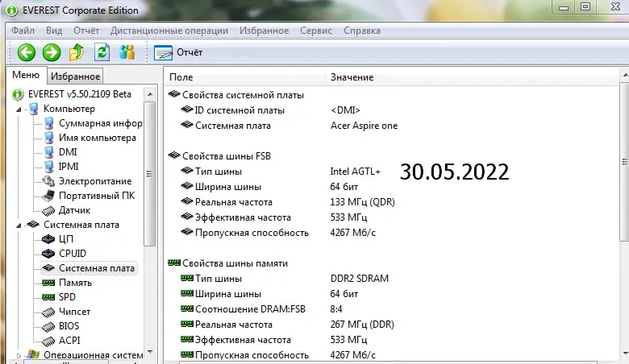Click the Поле column header
The width and height of the screenshot is (629, 364).
click(244, 77)
